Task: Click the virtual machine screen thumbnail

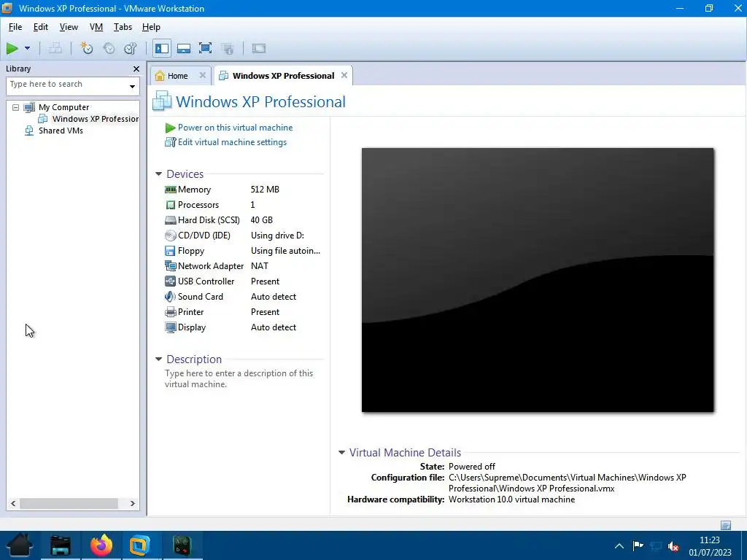Action: click(x=538, y=280)
